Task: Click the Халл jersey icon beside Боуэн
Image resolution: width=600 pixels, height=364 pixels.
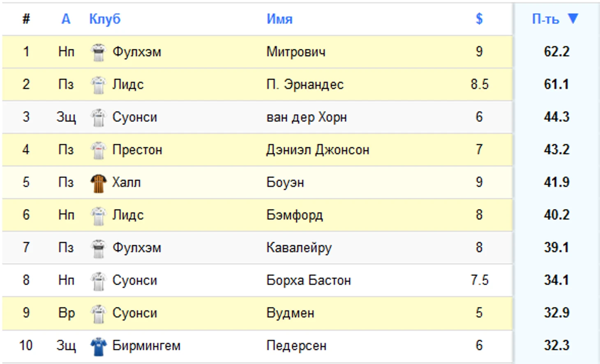Action: pos(98,182)
